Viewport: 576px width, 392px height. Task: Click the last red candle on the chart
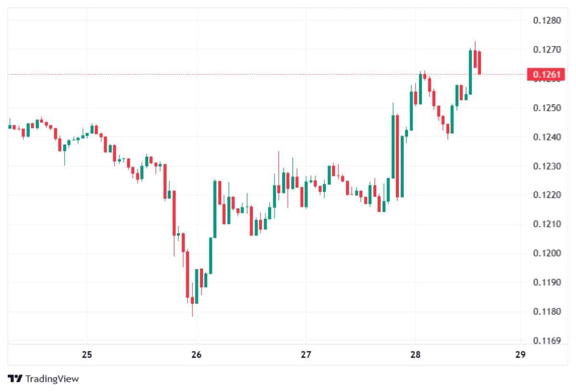pyautogui.click(x=479, y=62)
